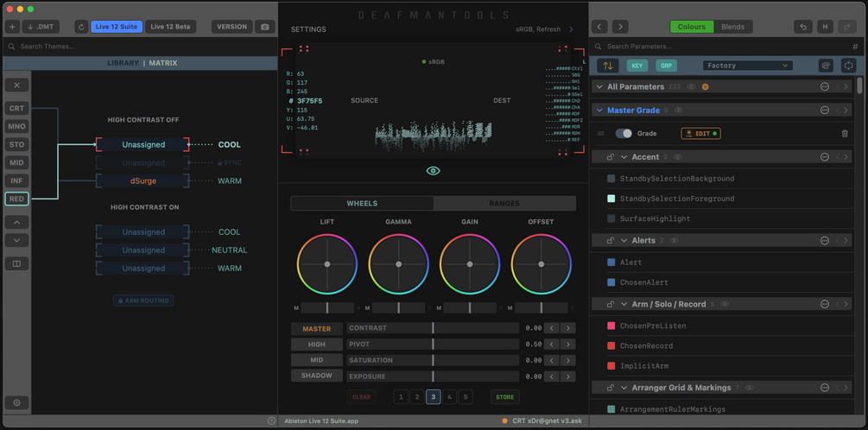Go forward with the right arrow in parameters panel

620,27
